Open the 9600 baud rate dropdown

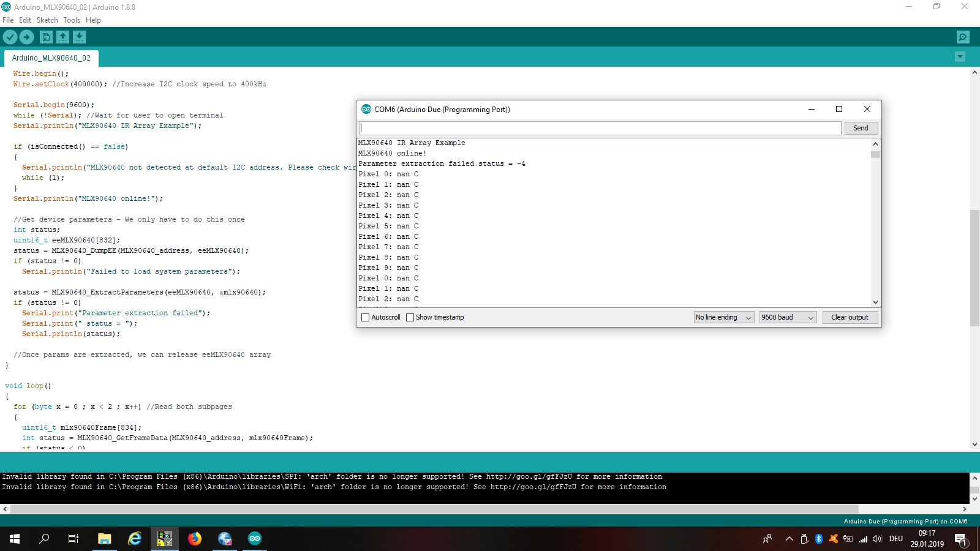(x=788, y=317)
